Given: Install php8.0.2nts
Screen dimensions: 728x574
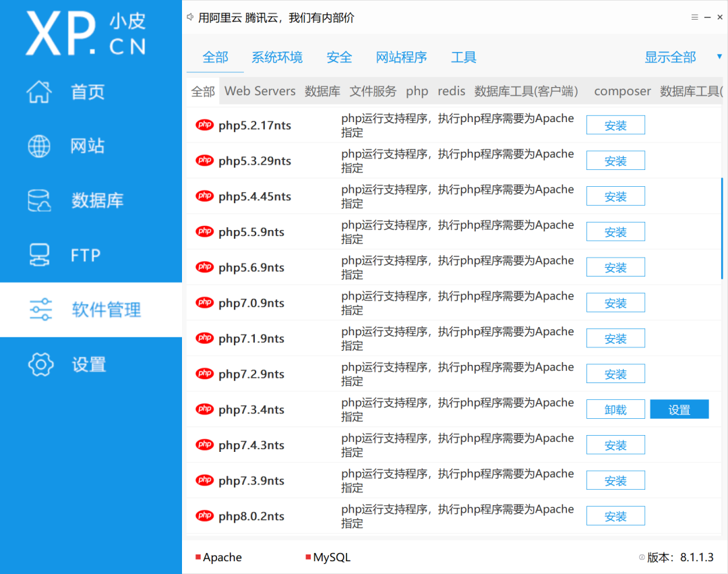Looking at the screenshot, I should (615, 516).
